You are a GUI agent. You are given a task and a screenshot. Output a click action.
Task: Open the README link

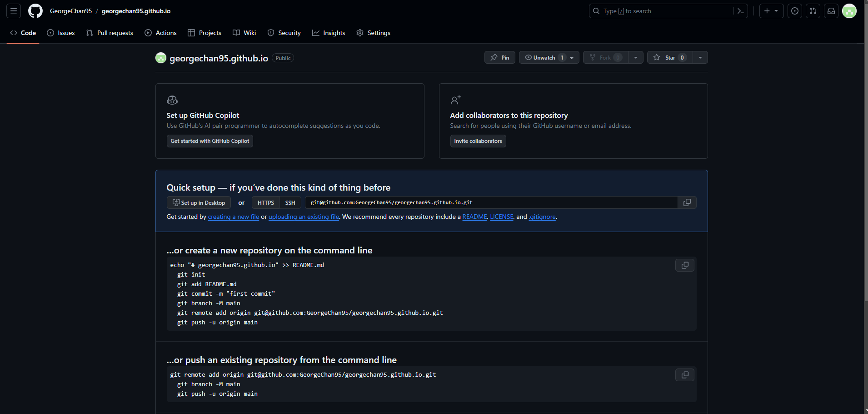(474, 217)
